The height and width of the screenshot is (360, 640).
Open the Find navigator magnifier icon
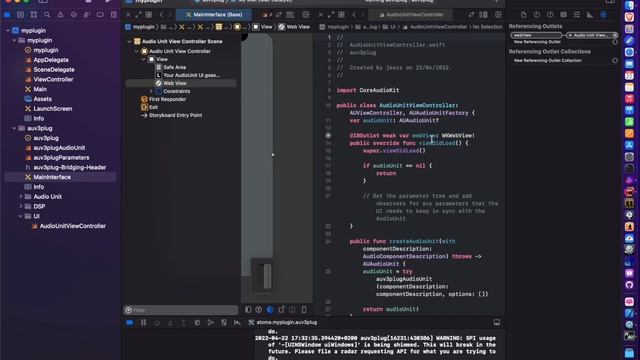coord(47,15)
